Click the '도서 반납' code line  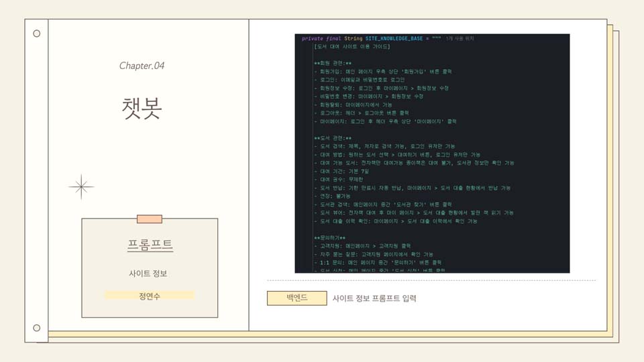click(x=413, y=188)
